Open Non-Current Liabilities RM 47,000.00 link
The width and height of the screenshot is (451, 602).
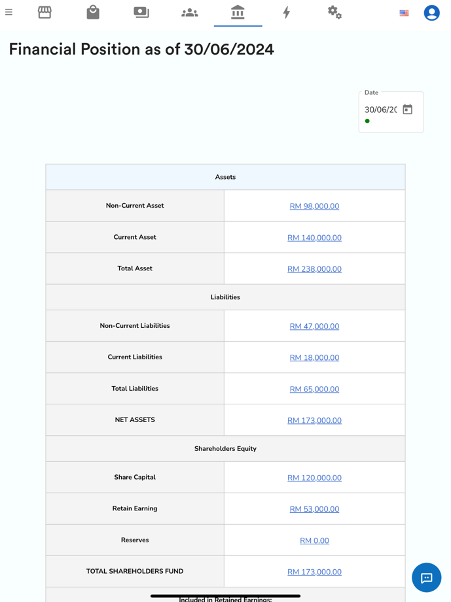pyautogui.click(x=314, y=326)
